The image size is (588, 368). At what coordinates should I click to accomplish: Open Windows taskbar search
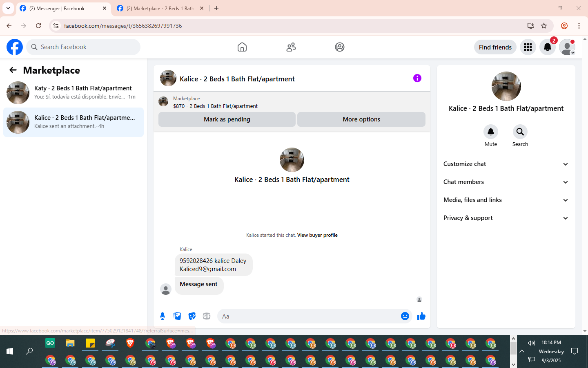[x=29, y=351]
